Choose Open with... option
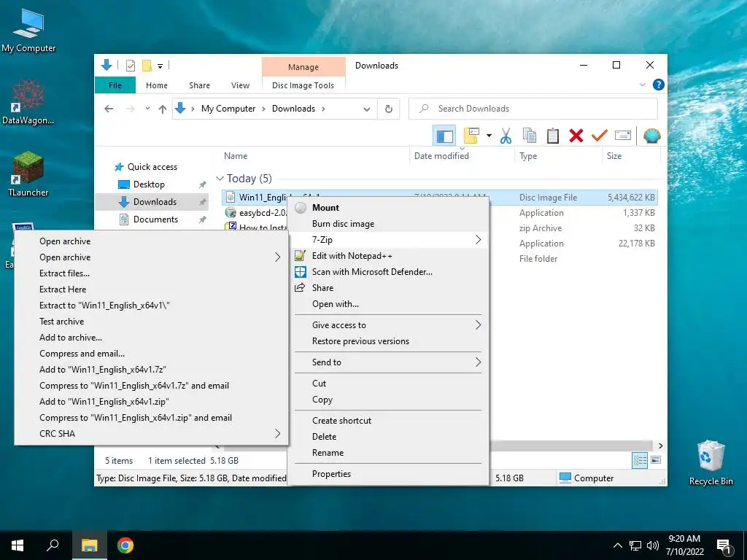Screen dimensions: 747x560 pyautogui.click(x=388, y=304)
